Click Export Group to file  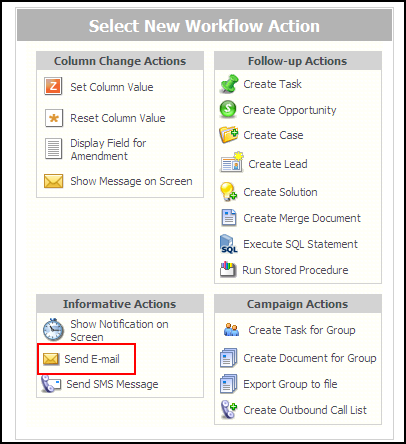(290, 384)
